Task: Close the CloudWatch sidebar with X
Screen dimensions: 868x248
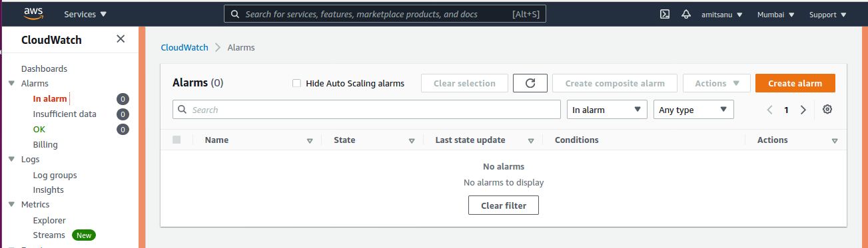Action: [x=121, y=39]
